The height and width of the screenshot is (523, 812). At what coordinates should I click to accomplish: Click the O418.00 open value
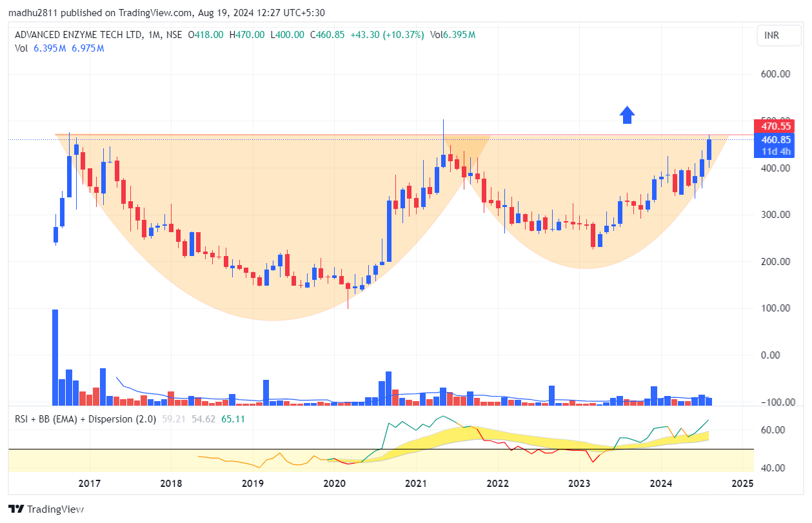click(x=206, y=35)
